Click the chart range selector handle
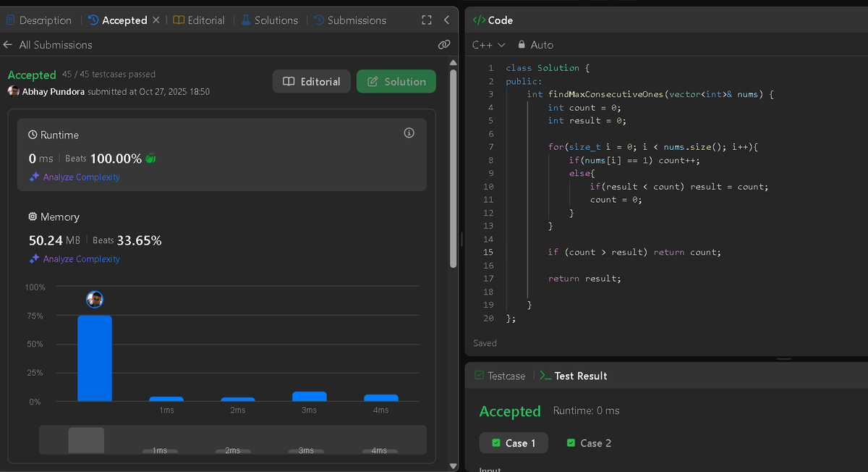The height and width of the screenshot is (472, 868). [x=86, y=440]
